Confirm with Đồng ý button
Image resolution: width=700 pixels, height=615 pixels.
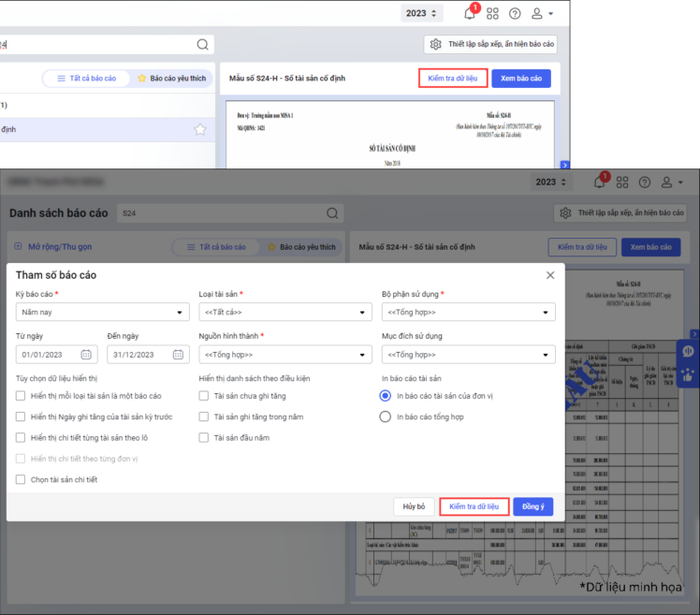tap(533, 506)
